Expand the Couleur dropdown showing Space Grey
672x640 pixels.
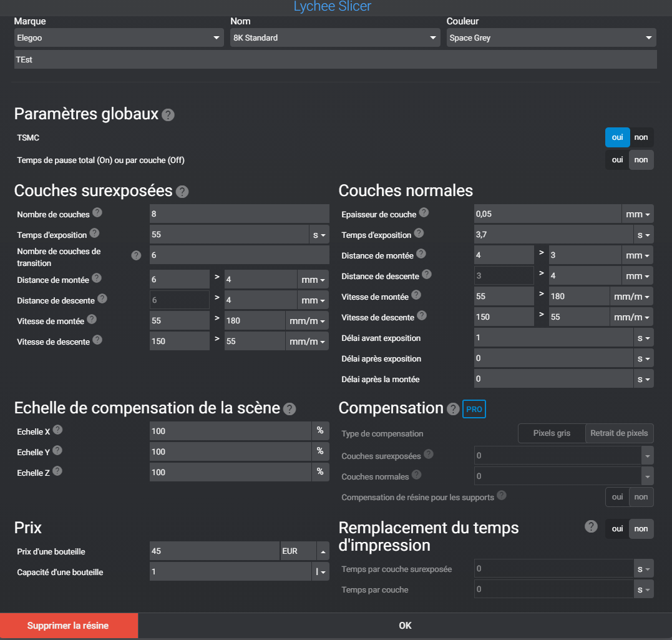click(x=551, y=38)
